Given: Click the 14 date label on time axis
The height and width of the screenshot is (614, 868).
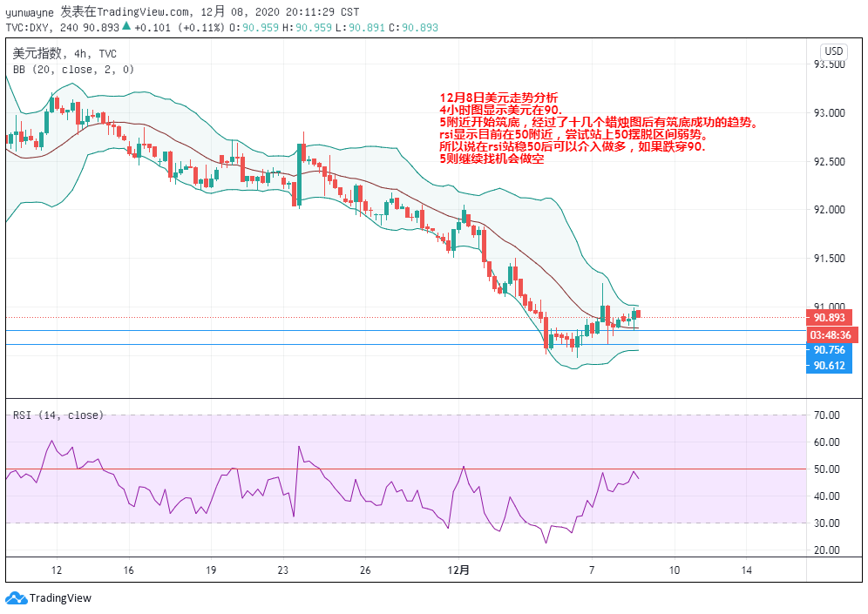Looking at the screenshot, I should click(746, 570).
